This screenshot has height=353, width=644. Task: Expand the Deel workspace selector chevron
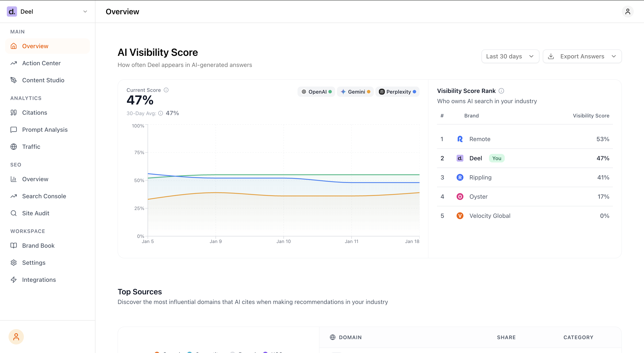coord(85,12)
